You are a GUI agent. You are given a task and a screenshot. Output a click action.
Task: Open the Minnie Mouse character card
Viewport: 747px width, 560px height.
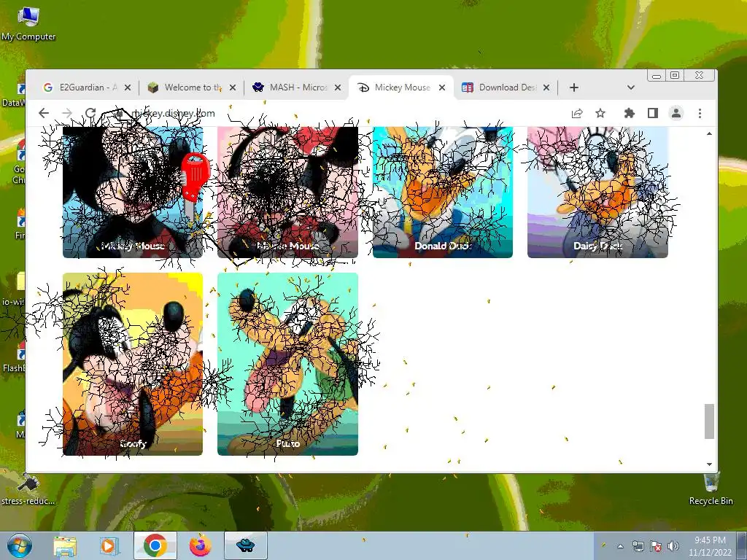click(x=287, y=192)
